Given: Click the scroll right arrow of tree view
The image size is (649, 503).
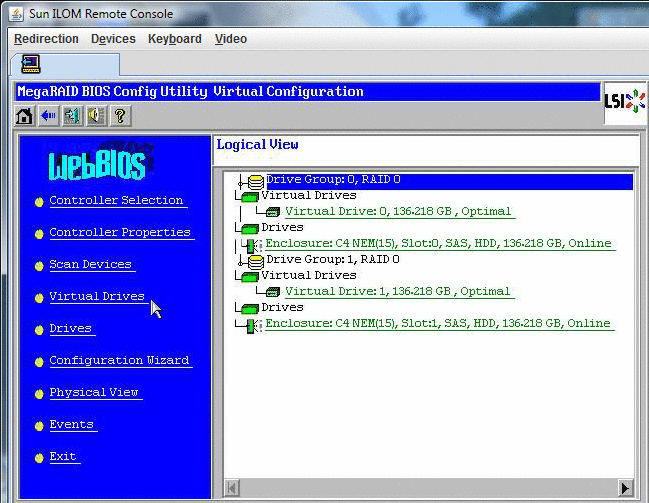Looking at the screenshot, I should [625, 488].
